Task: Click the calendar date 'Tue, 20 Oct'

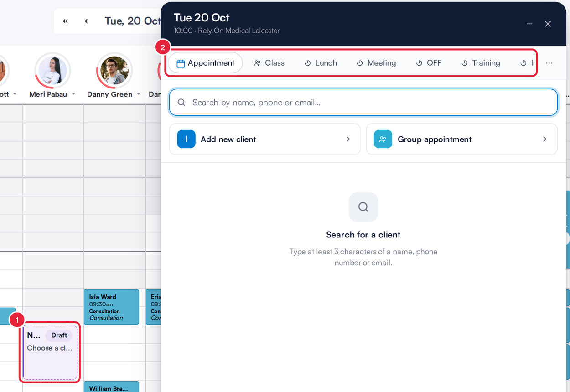Action: 133,21
